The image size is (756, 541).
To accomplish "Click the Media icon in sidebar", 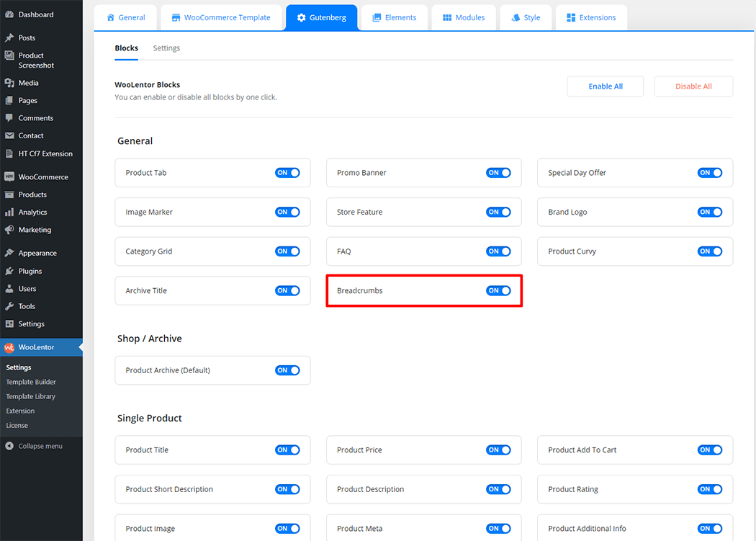I will pos(9,83).
